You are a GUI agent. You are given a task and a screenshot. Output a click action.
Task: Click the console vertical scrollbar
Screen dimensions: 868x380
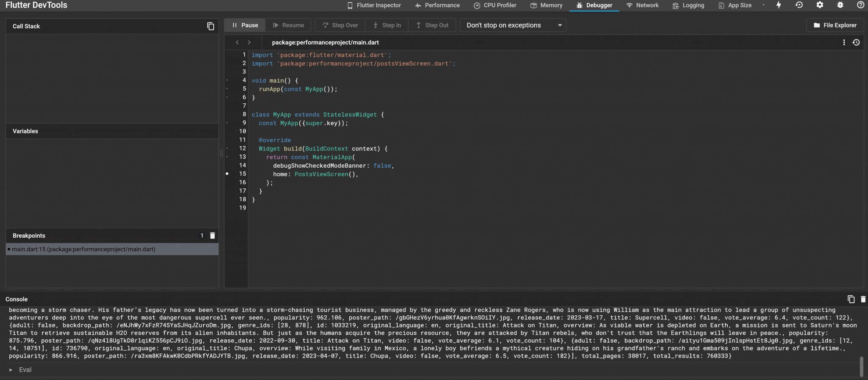click(862, 366)
